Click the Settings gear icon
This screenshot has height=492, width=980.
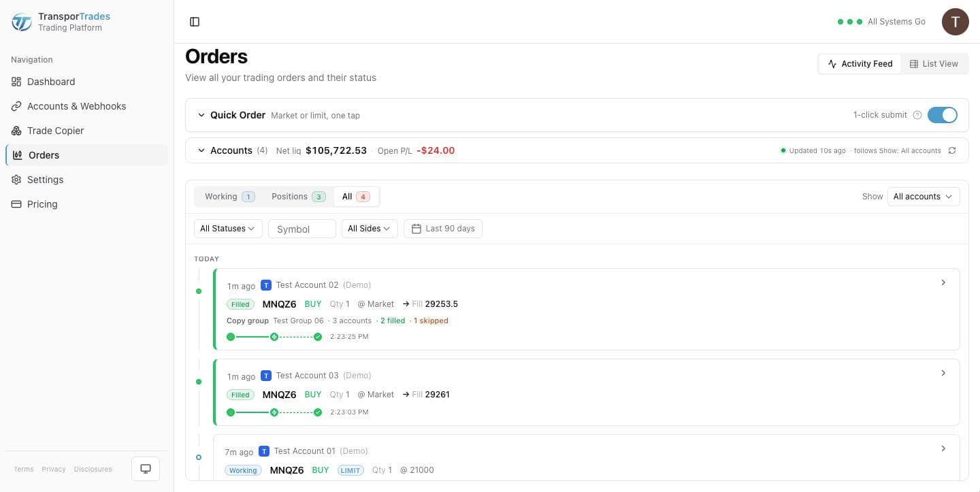16,180
